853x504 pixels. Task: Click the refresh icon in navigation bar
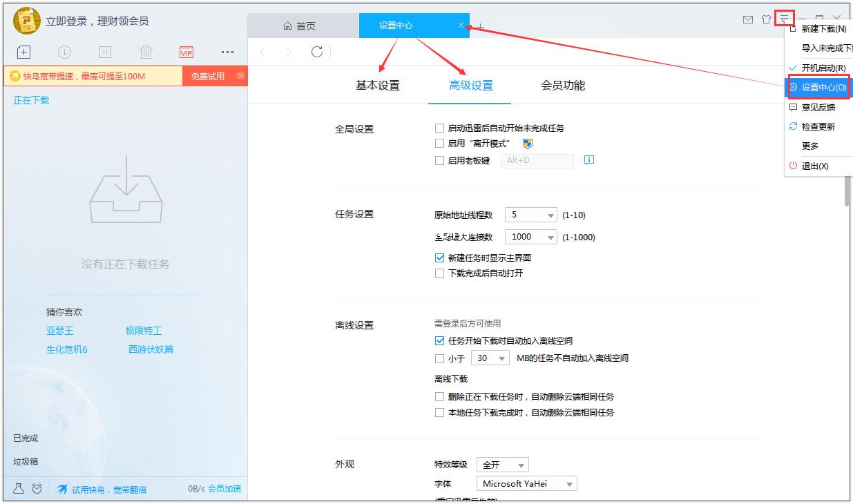[317, 52]
